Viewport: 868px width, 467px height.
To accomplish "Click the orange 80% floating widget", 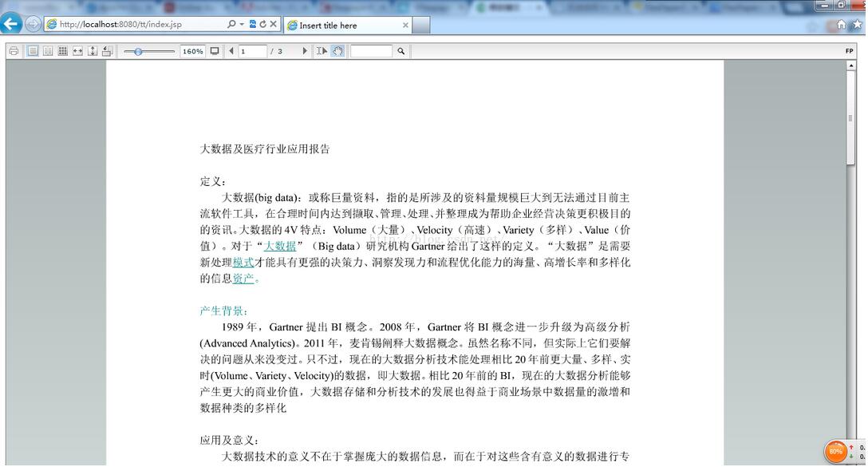I will point(836,452).
